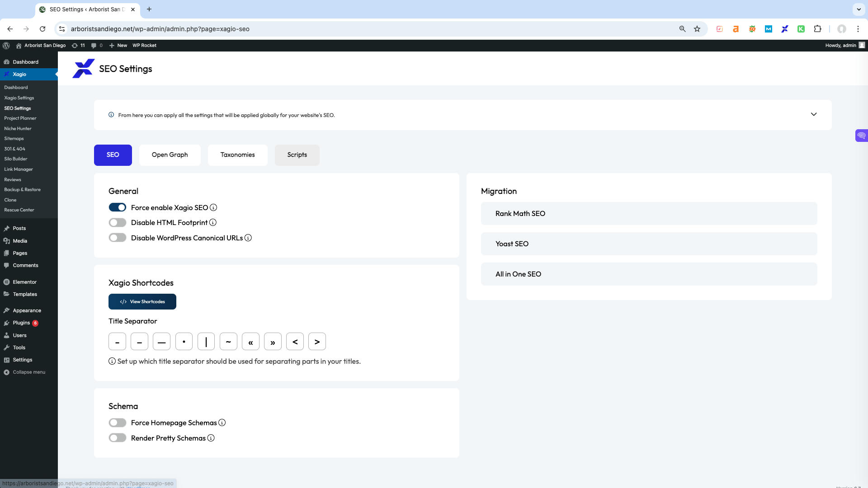Open Xagio Settings in sidebar submenu

tap(19, 98)
